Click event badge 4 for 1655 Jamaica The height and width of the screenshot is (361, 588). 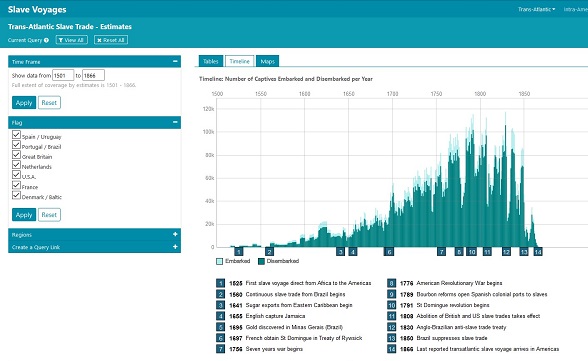(x=220, y=316)
